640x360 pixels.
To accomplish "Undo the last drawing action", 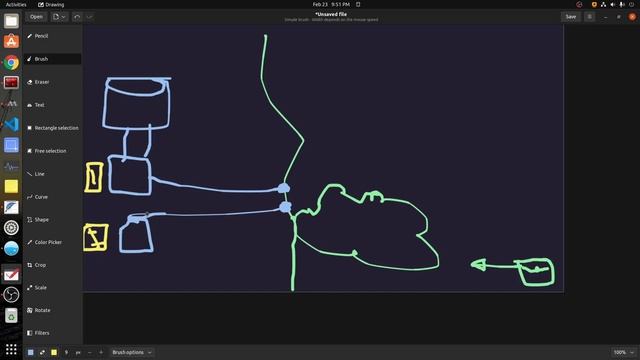I will pos(77,17).
